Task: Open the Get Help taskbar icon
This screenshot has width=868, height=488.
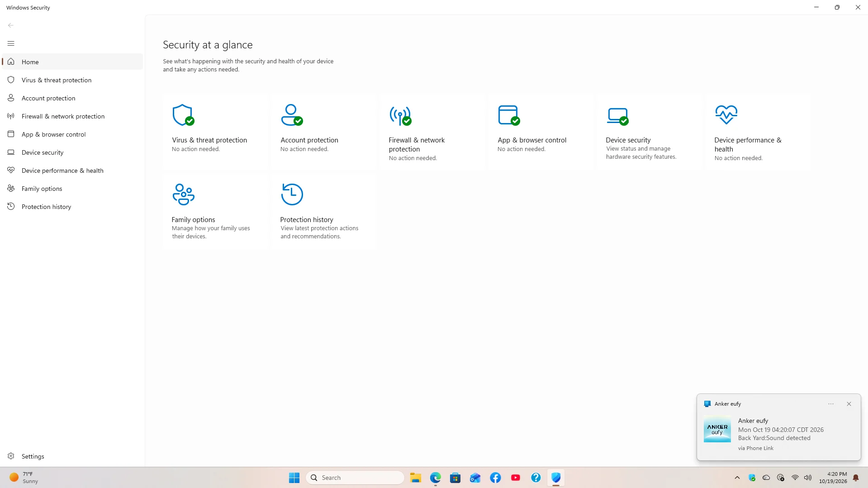Action: (536, 478)
